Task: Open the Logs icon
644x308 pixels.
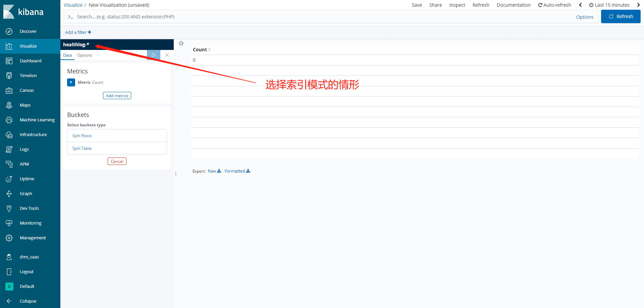Action: (9, 149)
